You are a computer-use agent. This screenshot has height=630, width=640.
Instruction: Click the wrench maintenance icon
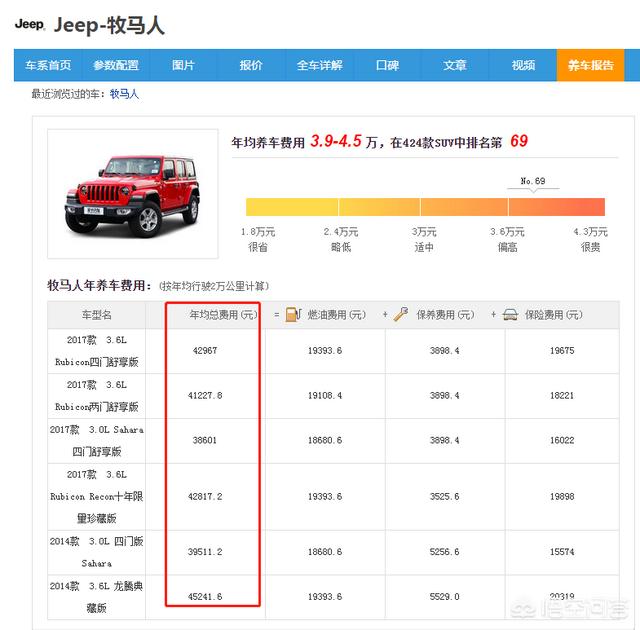[401, 314]
